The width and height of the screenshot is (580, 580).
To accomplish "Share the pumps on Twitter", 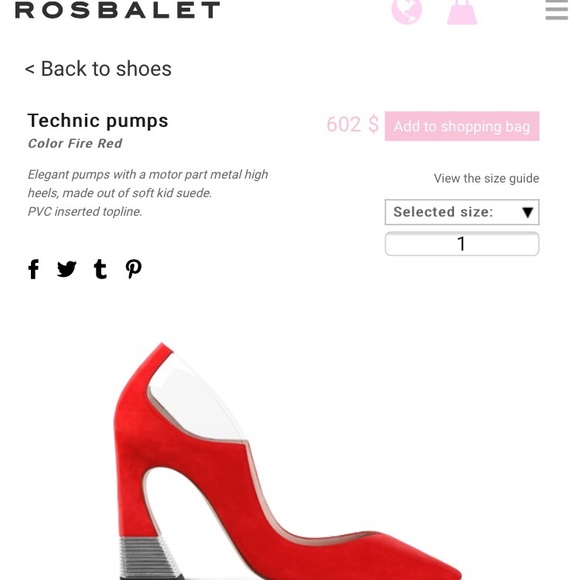I will pyautogui.click(x=67, y=269).
